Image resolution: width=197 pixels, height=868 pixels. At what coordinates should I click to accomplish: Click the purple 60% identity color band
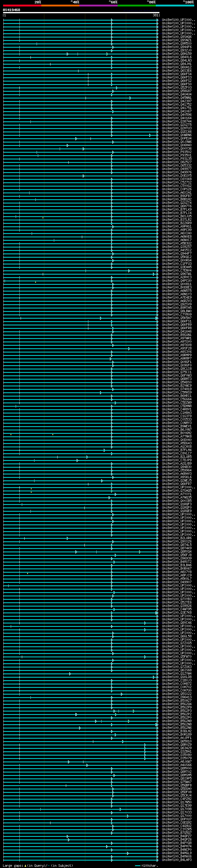pyautogui.click(x=99, y=6)
